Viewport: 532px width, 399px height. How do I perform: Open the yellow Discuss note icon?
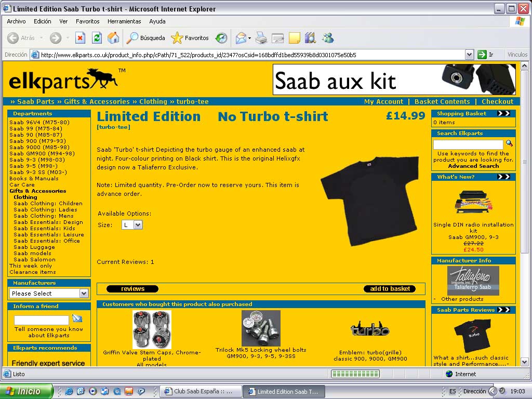(294, 38)
